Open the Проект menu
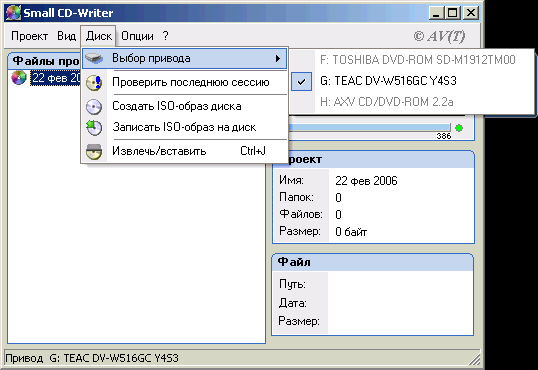The height and width of the screenshot is (370, 538). coord(30,36)
